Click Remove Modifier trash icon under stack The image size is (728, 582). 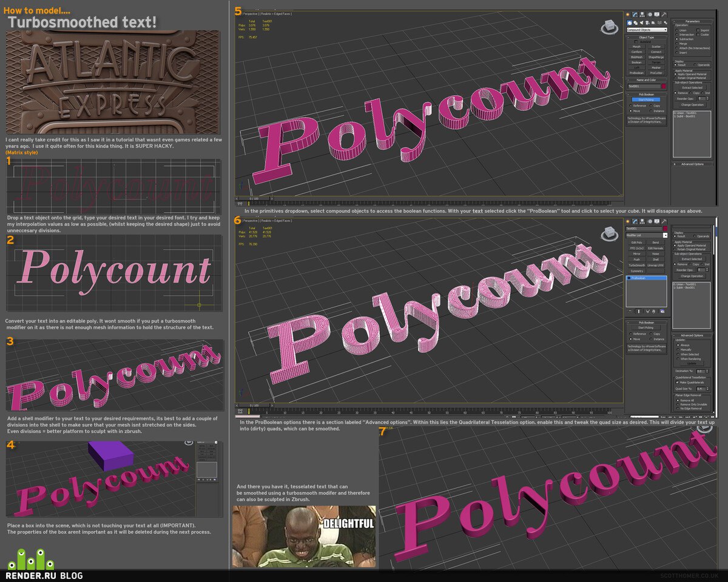point(654,311)
